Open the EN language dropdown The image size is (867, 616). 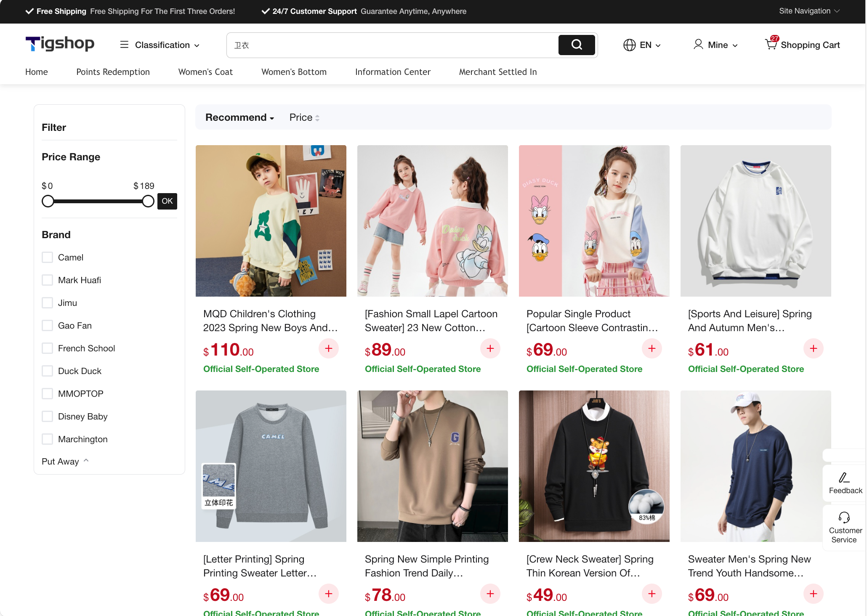coord(642,45)
